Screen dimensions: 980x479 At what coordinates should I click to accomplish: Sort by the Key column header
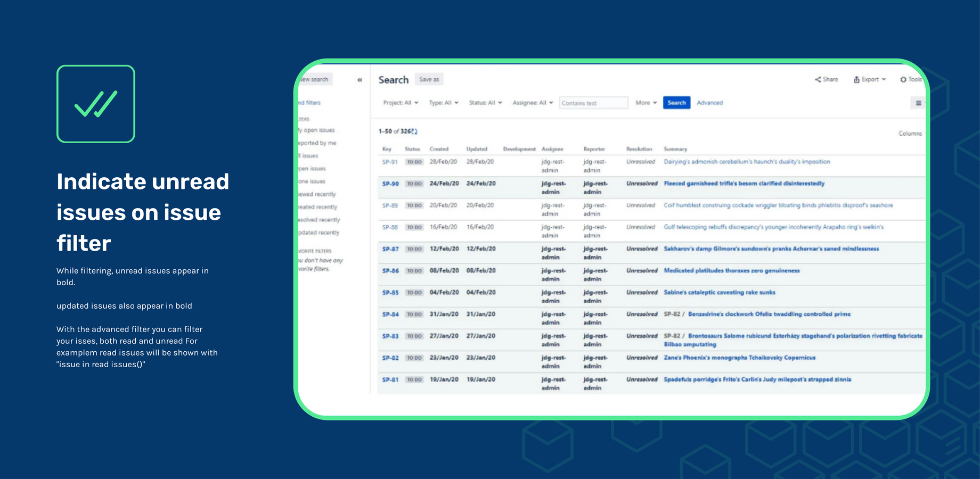click(x=387, y=149)
